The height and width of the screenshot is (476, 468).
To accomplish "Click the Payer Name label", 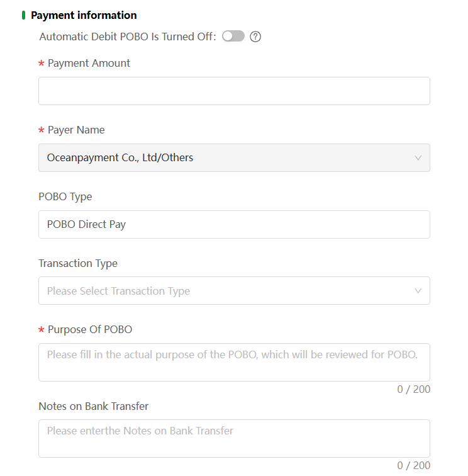I will click(x=76, y=130).
